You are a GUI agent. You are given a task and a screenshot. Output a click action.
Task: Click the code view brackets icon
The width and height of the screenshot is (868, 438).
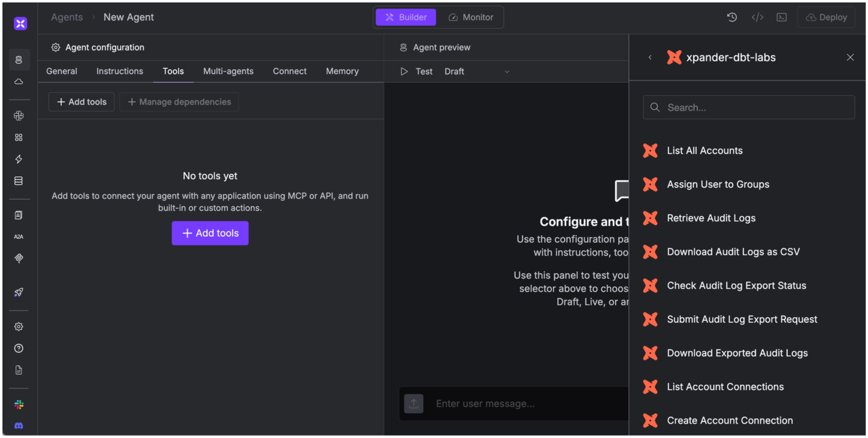[757, 17]
